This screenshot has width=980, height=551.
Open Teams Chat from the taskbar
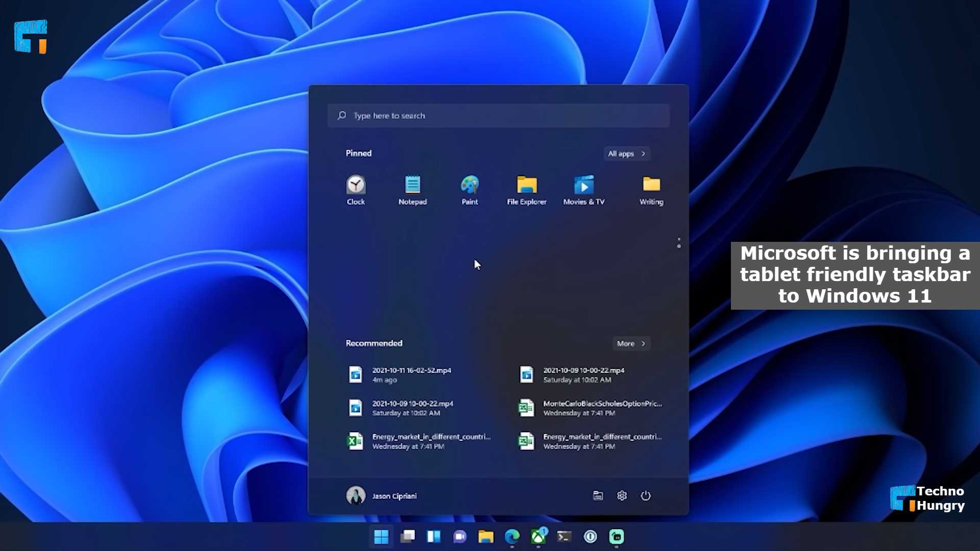click(460, 536)
